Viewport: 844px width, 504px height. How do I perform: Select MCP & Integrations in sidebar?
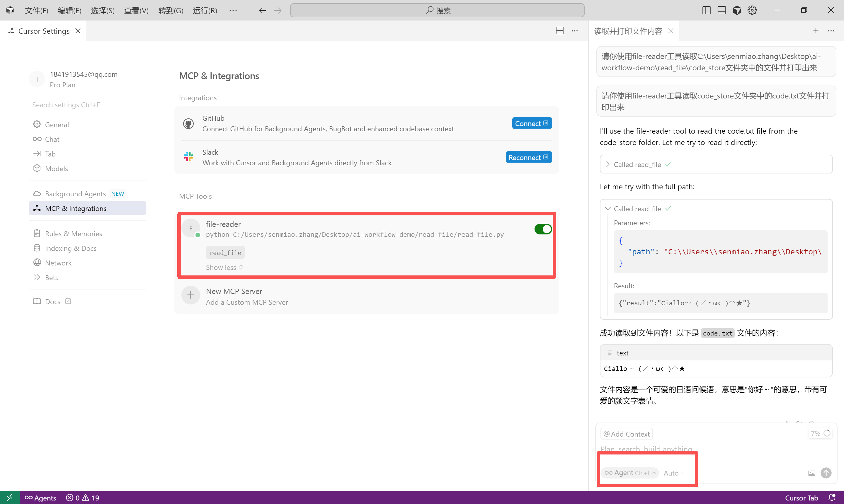(87, 208)
